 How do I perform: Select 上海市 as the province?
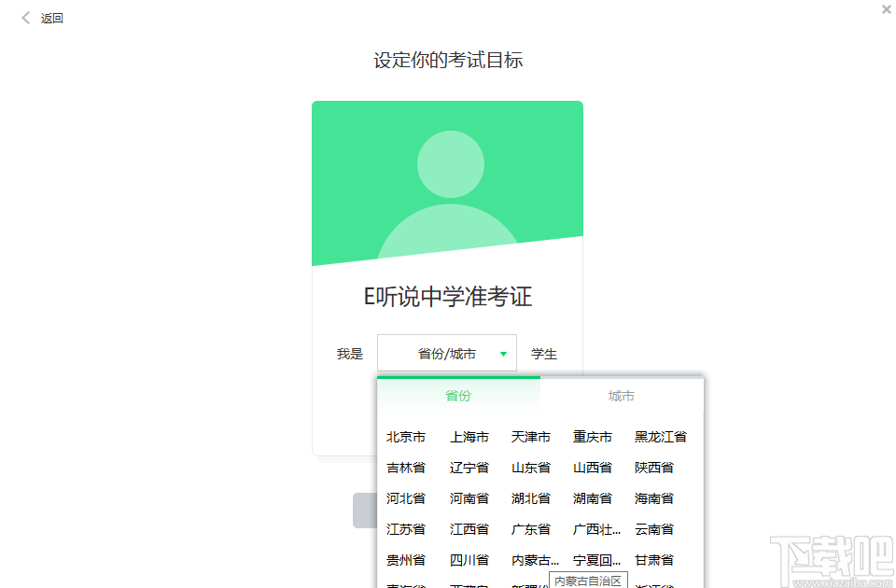pyautogui.click(x=469, y=436)
